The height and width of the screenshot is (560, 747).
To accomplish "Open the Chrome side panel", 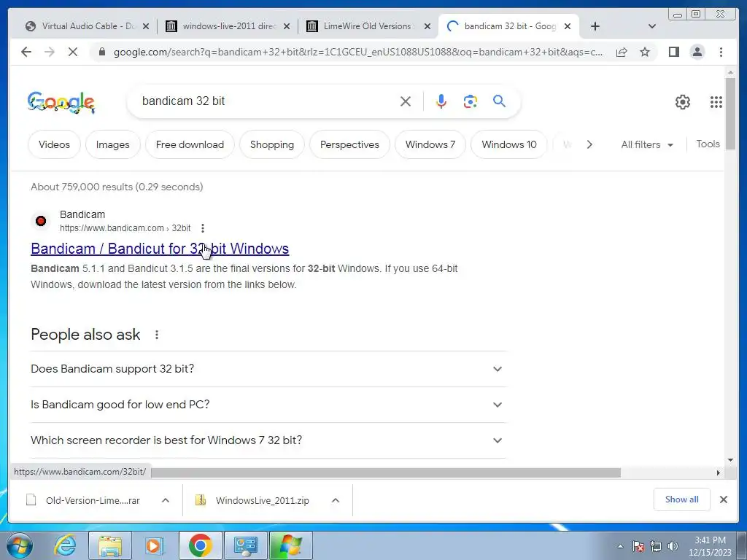I will pyautogui.click(x=673, y=52).
